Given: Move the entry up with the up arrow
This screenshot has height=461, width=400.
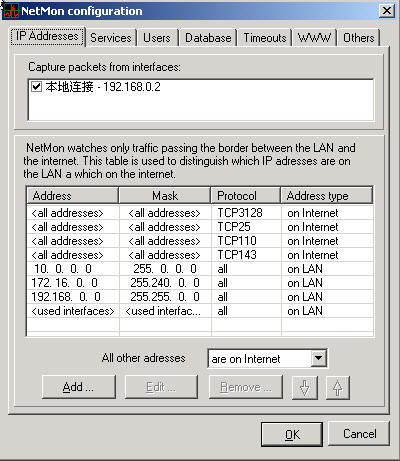Looking at the screenshot, I should [338, 387].
